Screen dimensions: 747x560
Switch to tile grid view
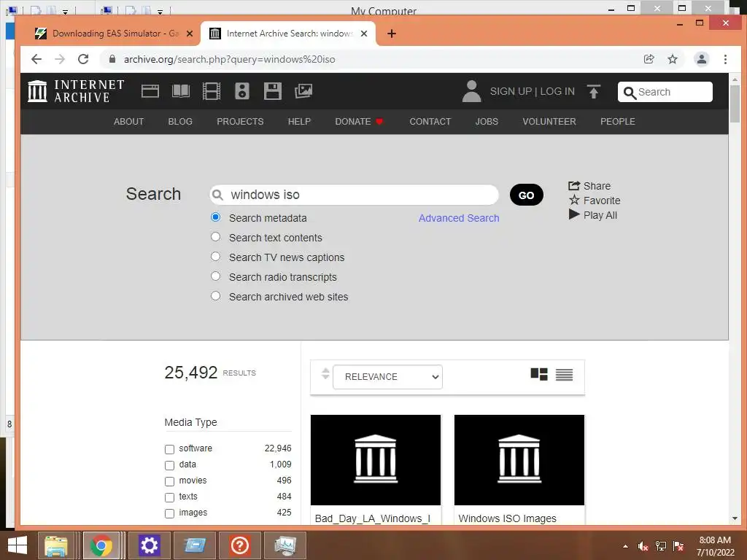pos(539,375)
